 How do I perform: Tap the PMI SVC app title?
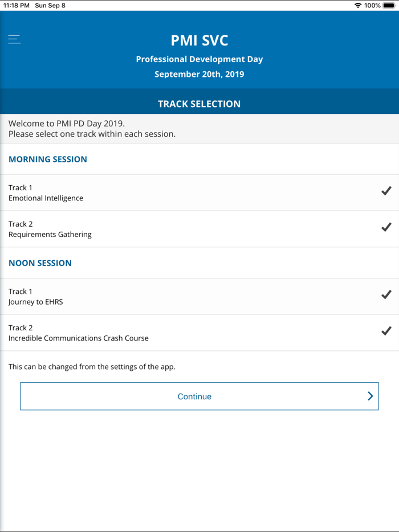point(199,40)
